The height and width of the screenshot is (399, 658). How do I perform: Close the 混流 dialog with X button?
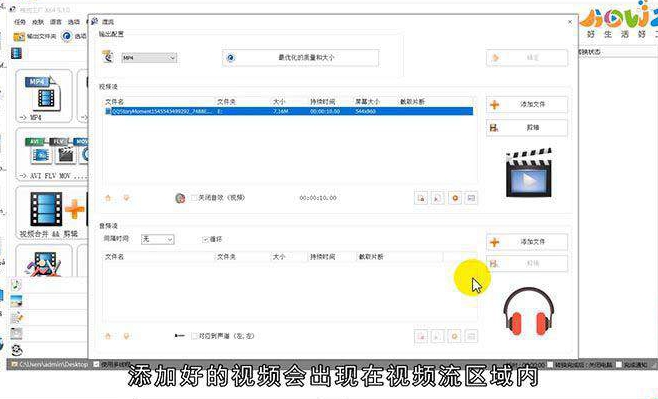tap(570, 22)
